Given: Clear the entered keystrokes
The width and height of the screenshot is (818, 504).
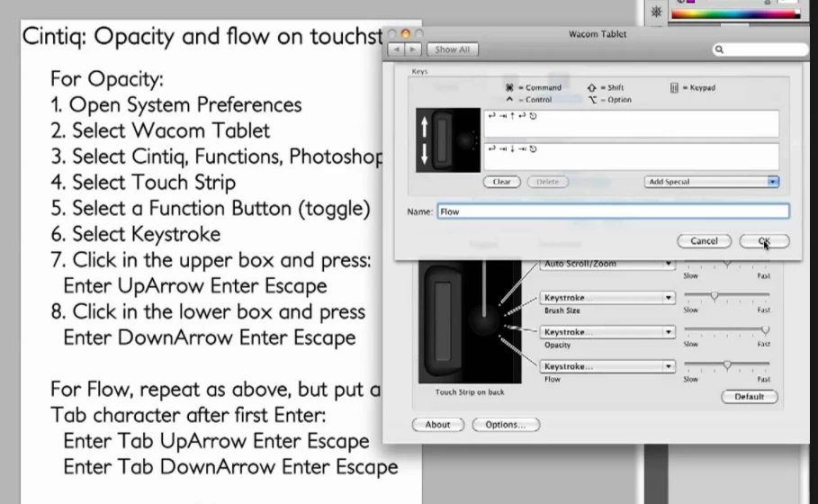Looking at the screenshot, I should (x=501, y=182).
